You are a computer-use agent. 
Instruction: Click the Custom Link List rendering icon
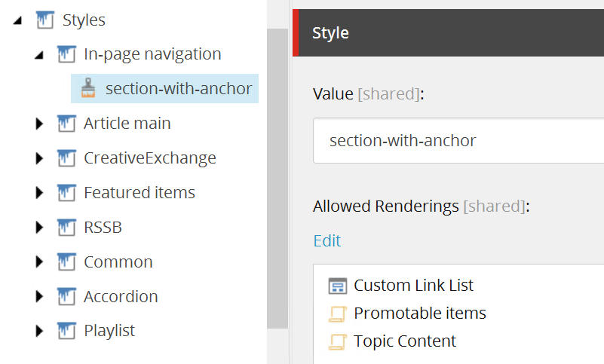[337, 286]
